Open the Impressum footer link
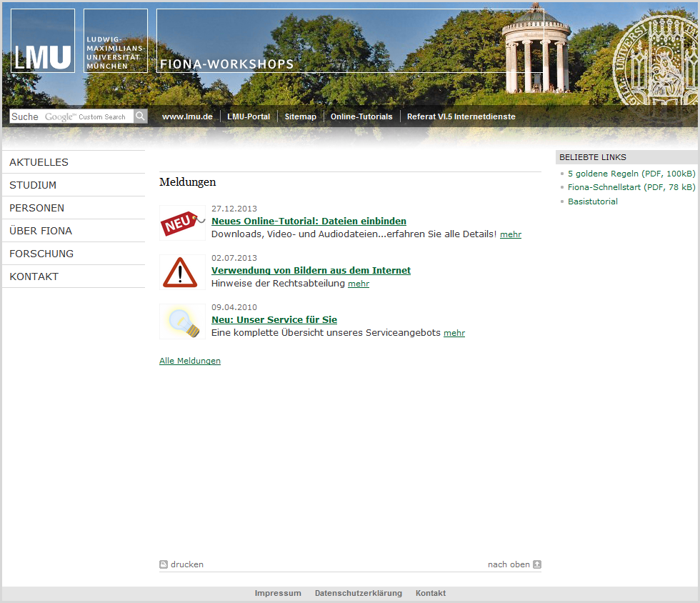The image size is (700, 603). tap(278, 593)
